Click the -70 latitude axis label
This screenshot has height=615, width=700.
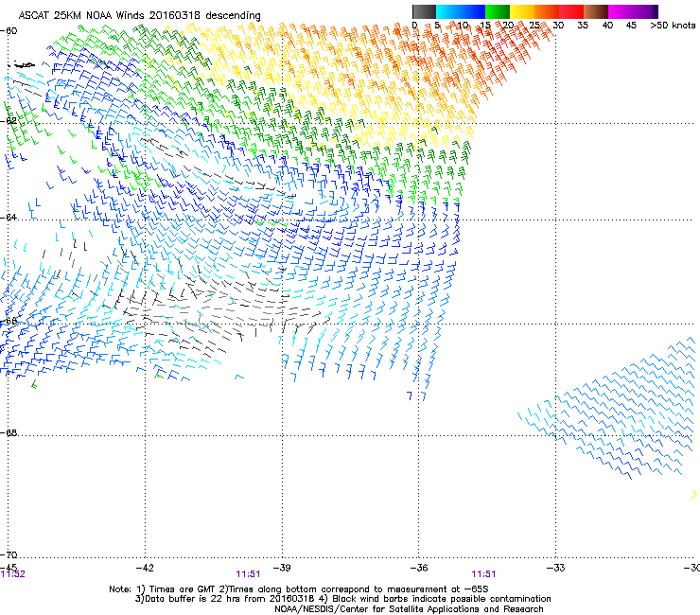pyautogui.click(x=9, y=554)
